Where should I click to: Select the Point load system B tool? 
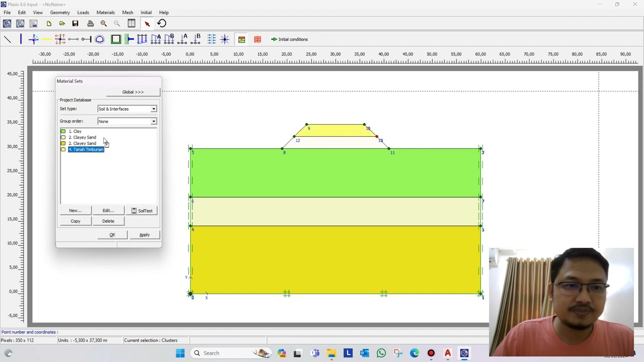[195, 39]
